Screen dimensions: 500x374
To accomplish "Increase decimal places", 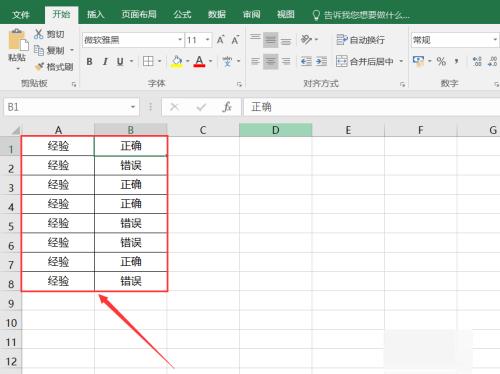I will 477,61.
